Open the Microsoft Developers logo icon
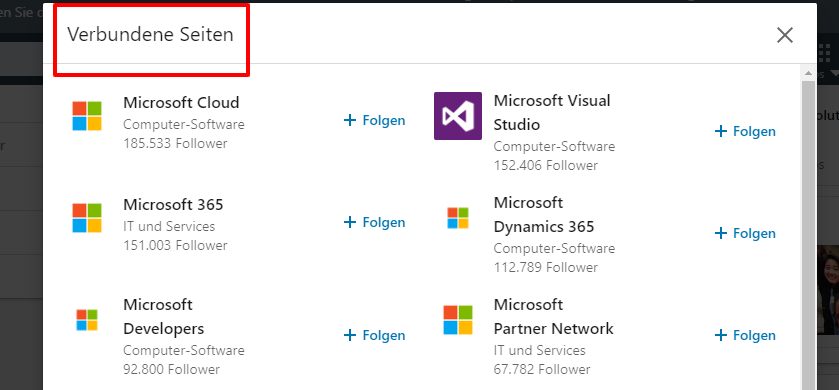This screenshot has height=390, width=839. 87,320
